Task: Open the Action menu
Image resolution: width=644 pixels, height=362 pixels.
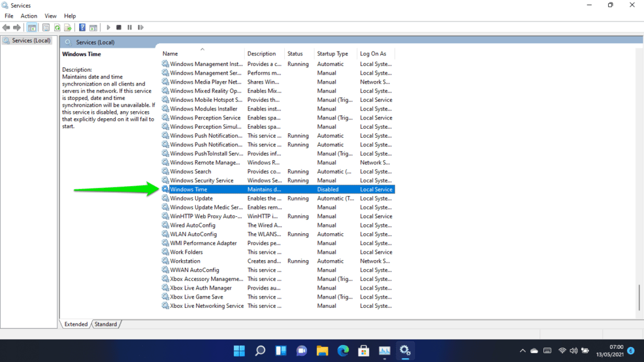Action: tap(29, 16)
